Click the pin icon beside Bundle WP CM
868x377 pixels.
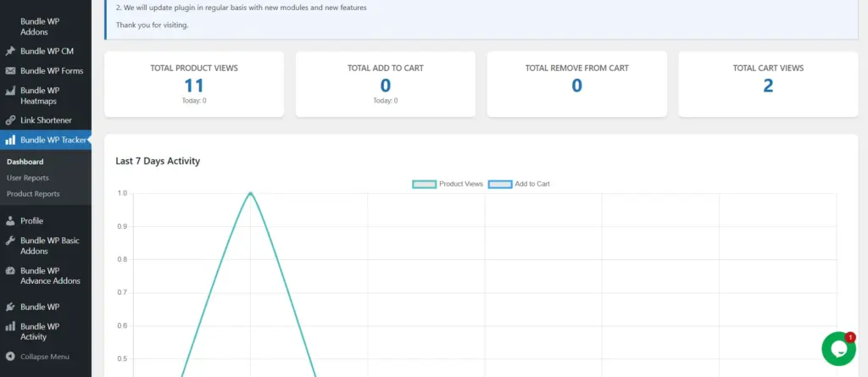point(10,51)
